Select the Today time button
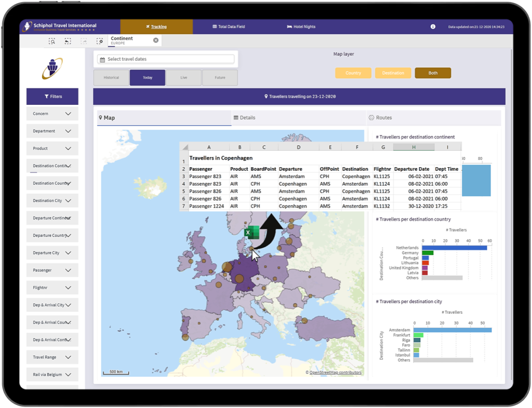The image size is (532, 408). pos(148,77)
